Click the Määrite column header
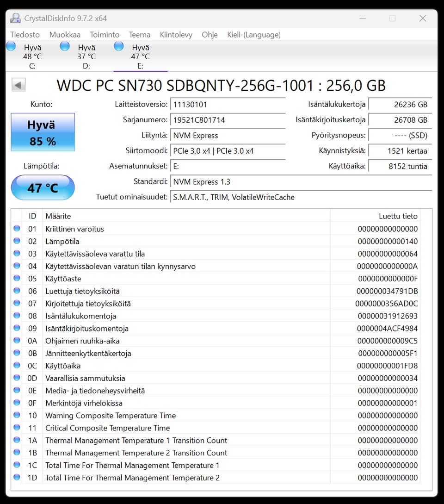 tap(186, 216)
